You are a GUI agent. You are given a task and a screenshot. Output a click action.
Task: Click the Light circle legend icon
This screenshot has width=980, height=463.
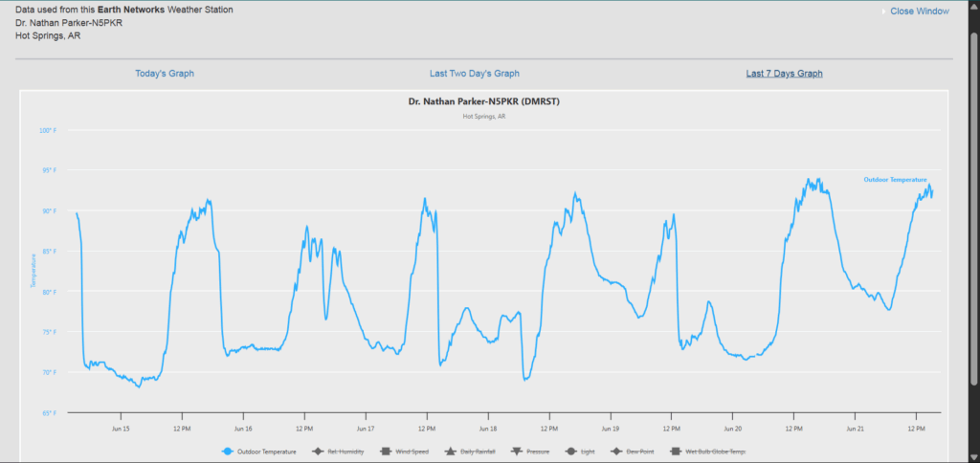pos(569,452)
